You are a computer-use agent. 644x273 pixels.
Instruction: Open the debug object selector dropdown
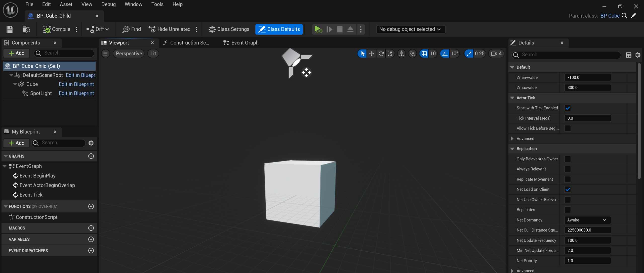pyautogui.click(x=411, y=29)
